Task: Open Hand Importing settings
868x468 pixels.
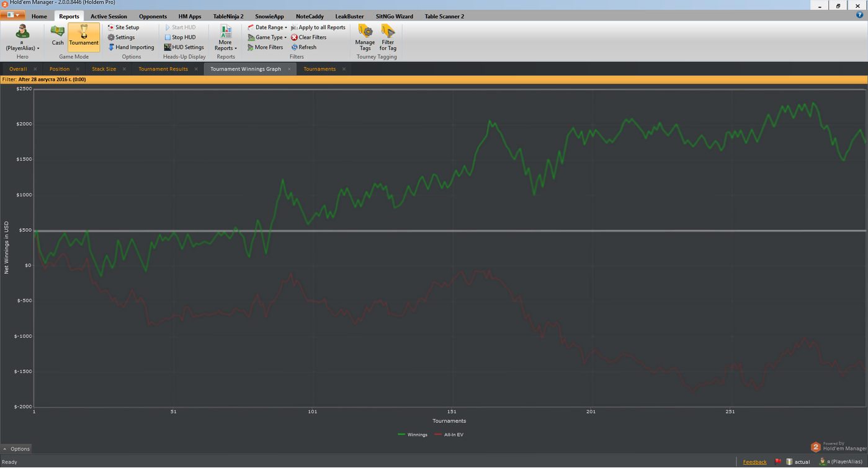Action: point(134,47)
